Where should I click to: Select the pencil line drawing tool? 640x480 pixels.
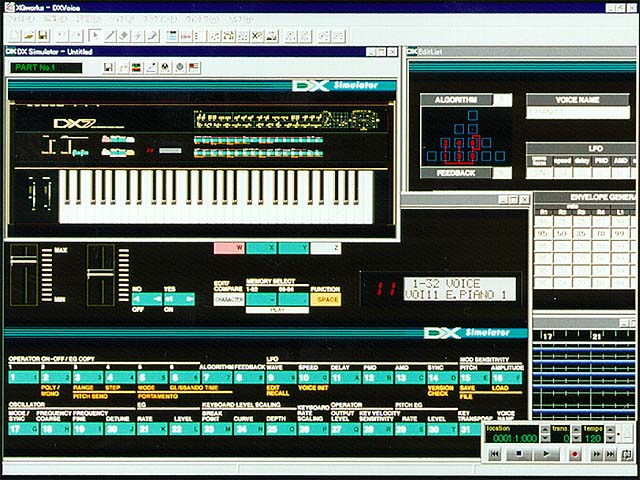[x=109, y=36]
